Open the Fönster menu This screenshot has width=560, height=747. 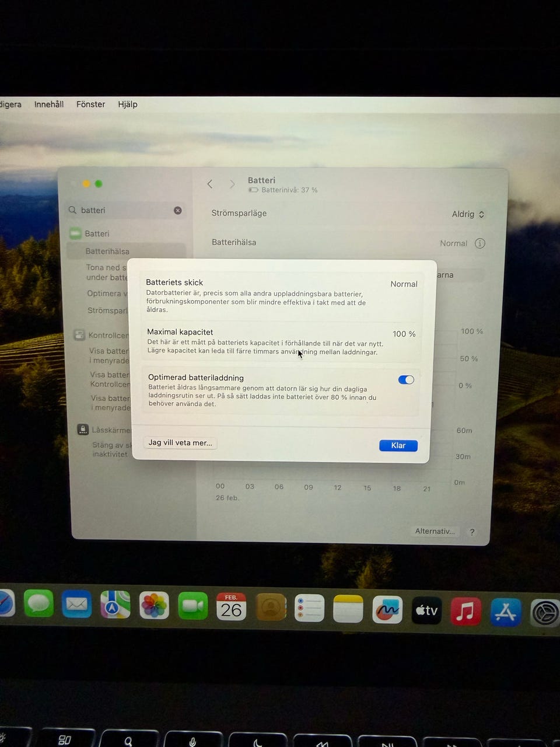pyautogui.click(x=90, y=104)
